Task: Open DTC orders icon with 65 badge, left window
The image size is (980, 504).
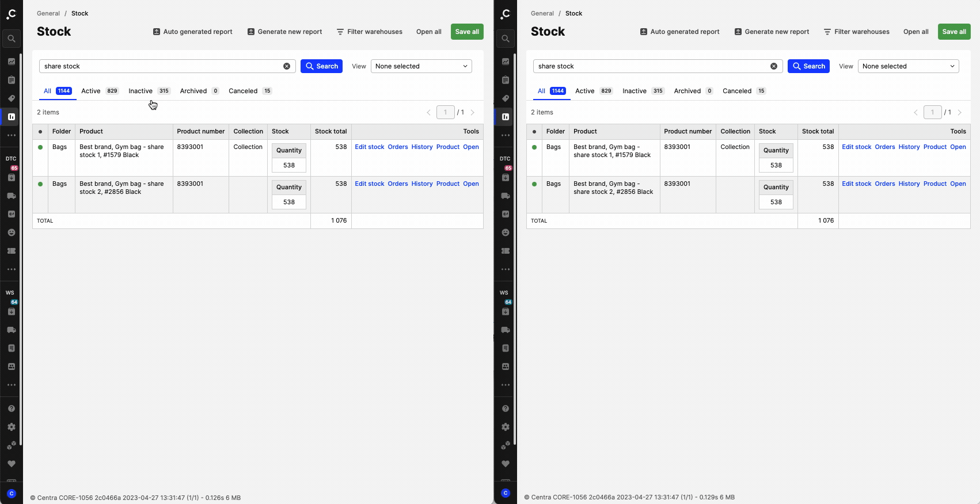Action: (11, 177)
